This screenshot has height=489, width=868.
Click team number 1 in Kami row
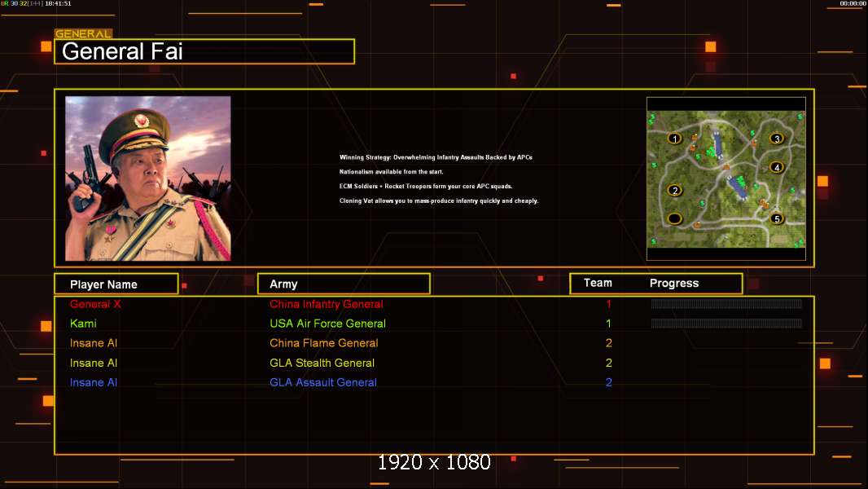pos(608,324)
